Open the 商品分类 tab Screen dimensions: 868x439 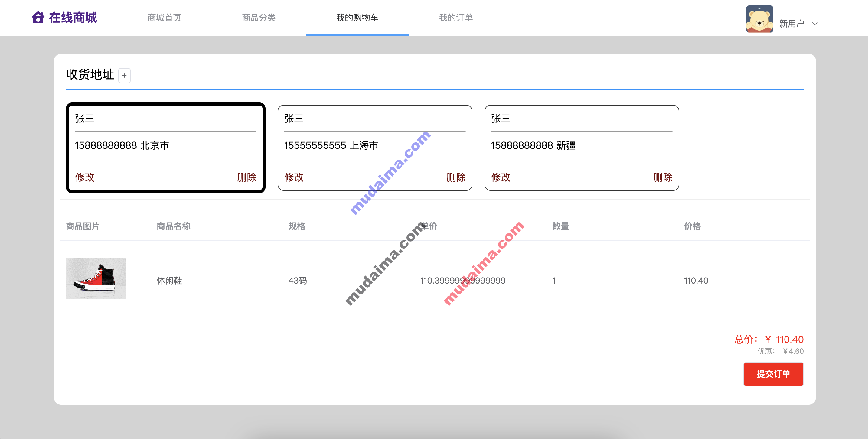coord(259,18)
